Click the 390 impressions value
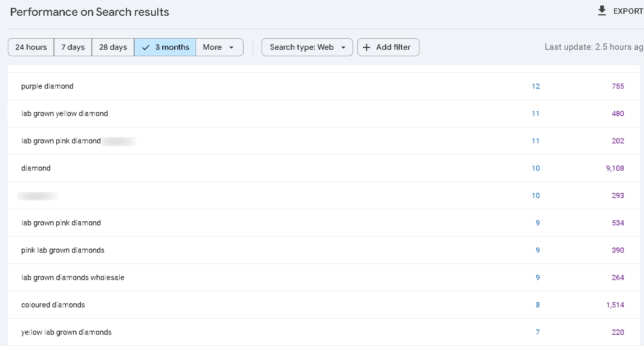644x346 pixels. (618, 250)
